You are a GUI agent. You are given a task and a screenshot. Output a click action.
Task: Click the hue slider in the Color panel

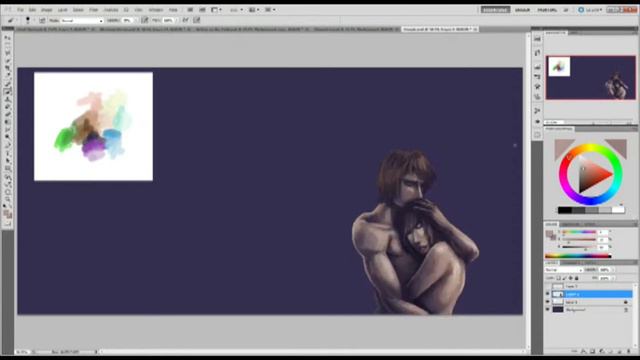click(579, 232)
